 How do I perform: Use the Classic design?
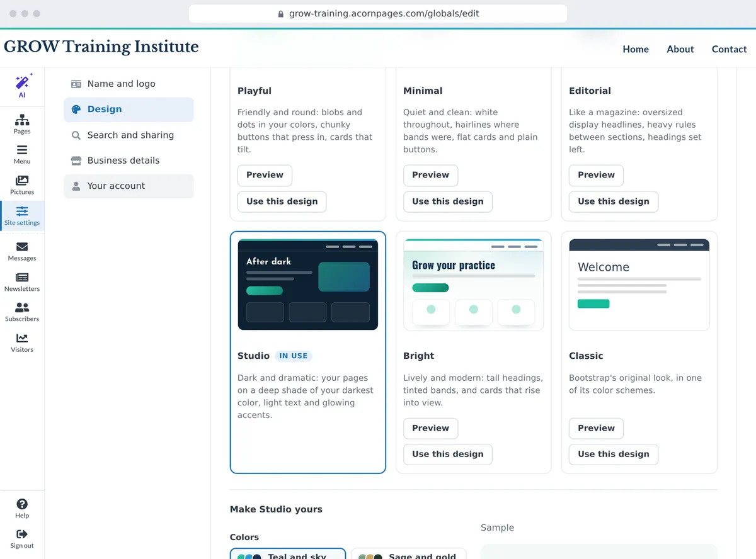coord(613,454)
